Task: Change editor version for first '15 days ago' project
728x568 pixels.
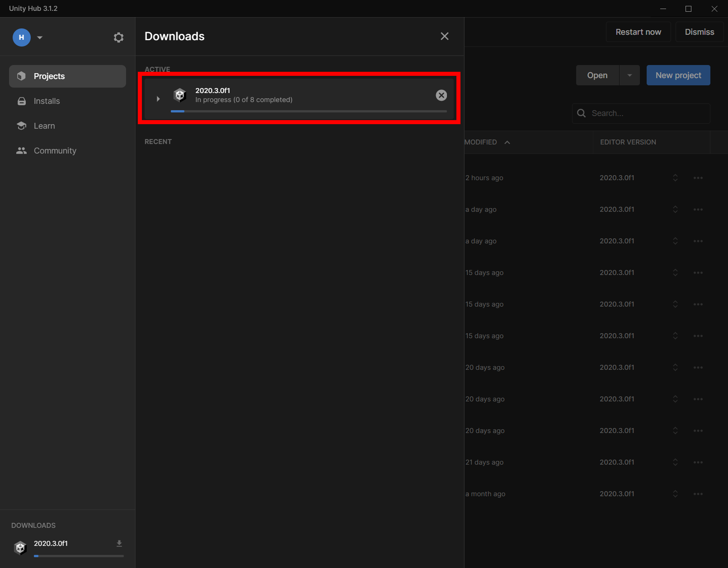Action: (675, 273)
